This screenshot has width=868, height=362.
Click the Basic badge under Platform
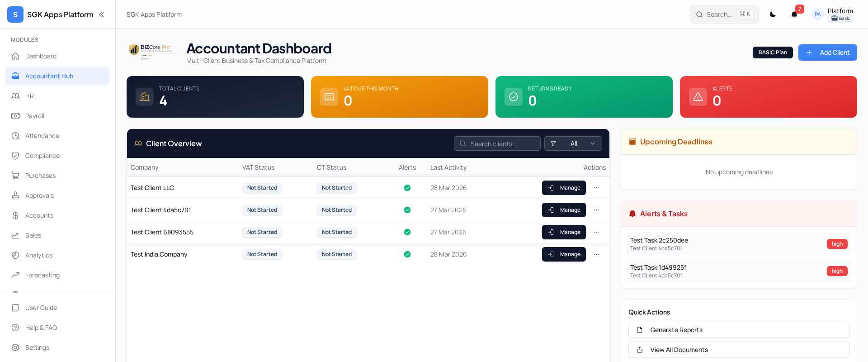pos(841,19)
